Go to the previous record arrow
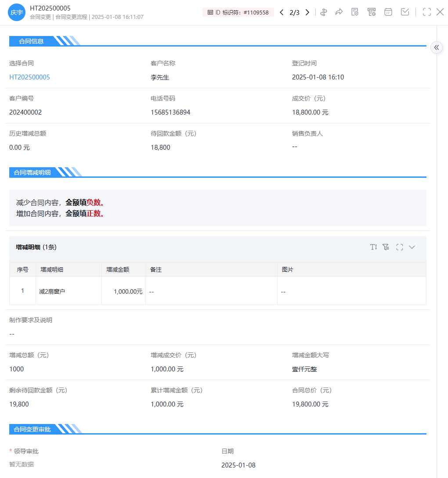448x478 pixels. (x=282, y=12)
